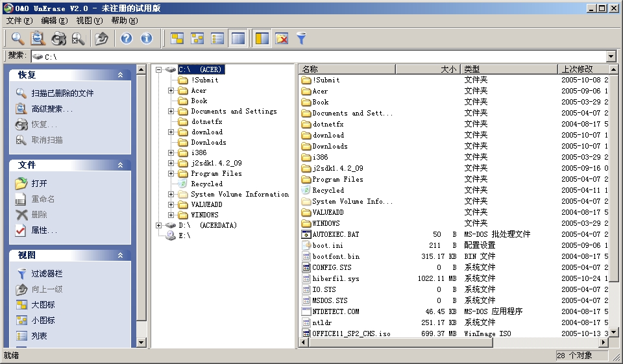Click the file list horizontal scrollbar right arrow
This screenshot has height=364, width=623.
pos(604,342)
